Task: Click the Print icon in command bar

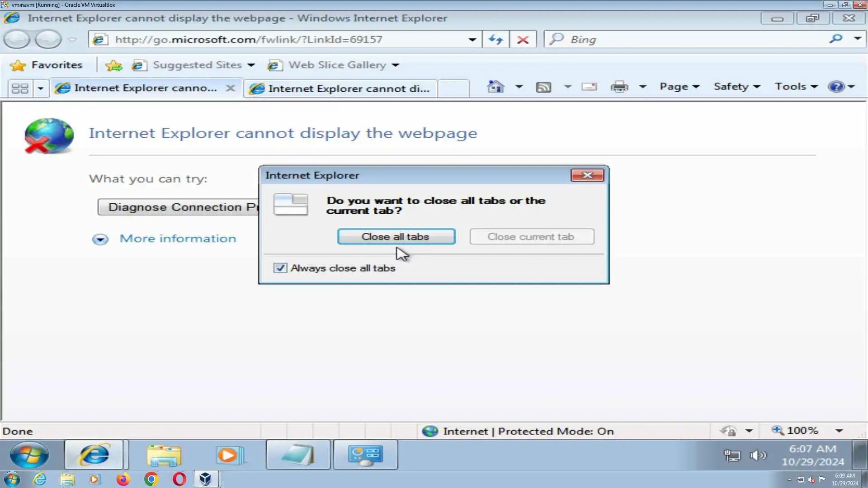Action: tap(619, 86)
